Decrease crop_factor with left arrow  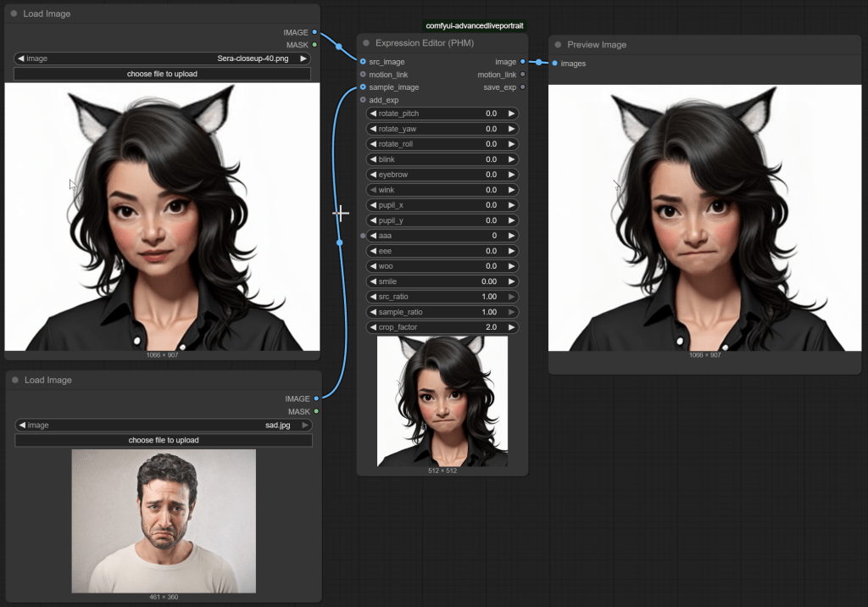[373, 327]
